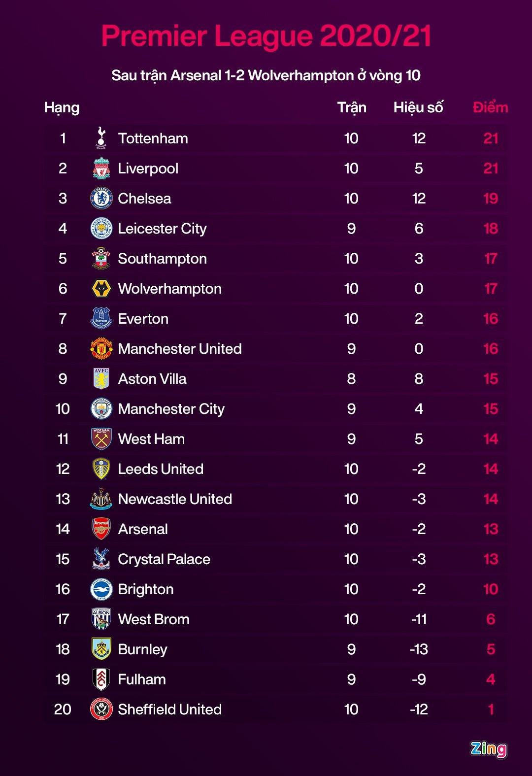Click the Liverpool club crest
Viewport: 532px width, 776px height.
pyautogui.click(x=101, y=169)
